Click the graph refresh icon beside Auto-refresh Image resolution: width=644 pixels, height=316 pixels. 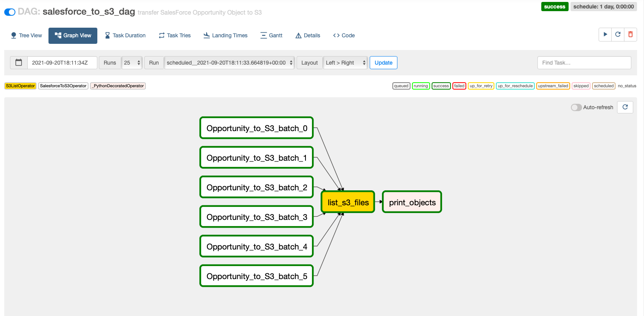coord(625,107)
